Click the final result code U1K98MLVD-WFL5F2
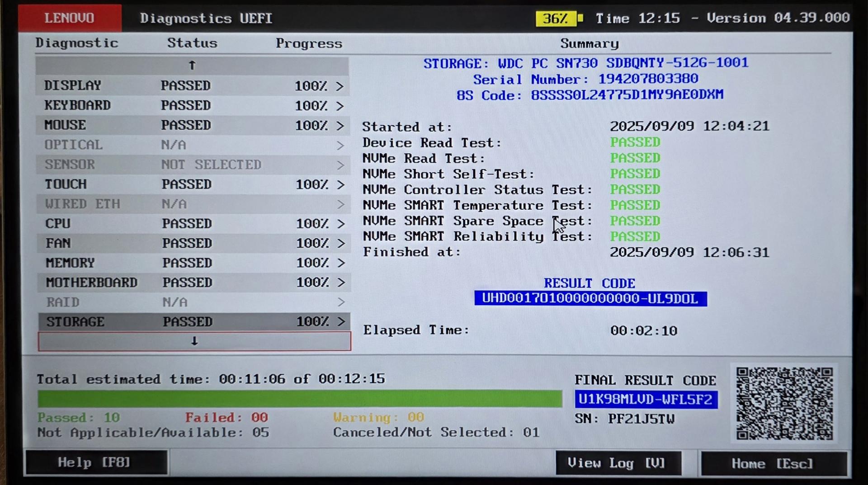This screenshot has width=868, height=485. (x=646, y=400)
